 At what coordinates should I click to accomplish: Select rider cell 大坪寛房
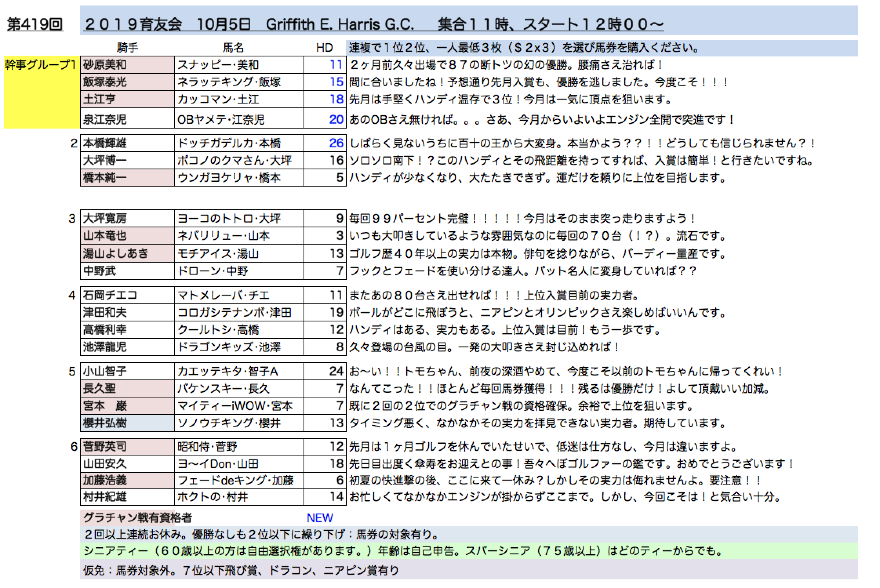(127, 218)
